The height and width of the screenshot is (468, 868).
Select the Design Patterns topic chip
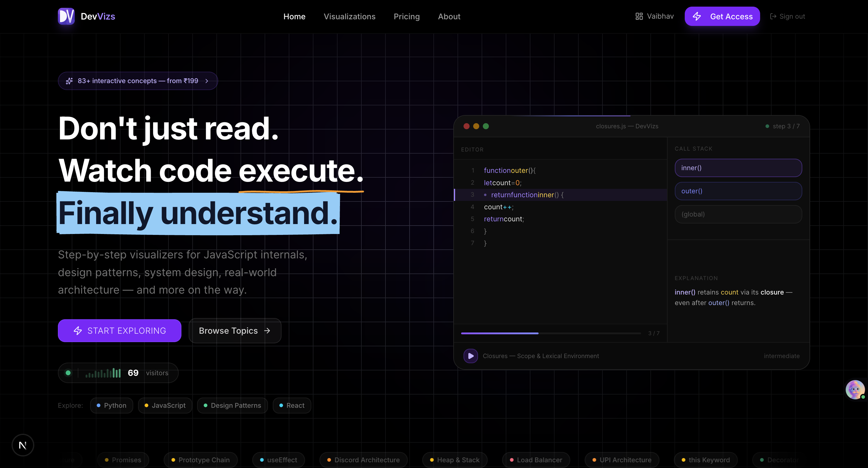point(232,405)
